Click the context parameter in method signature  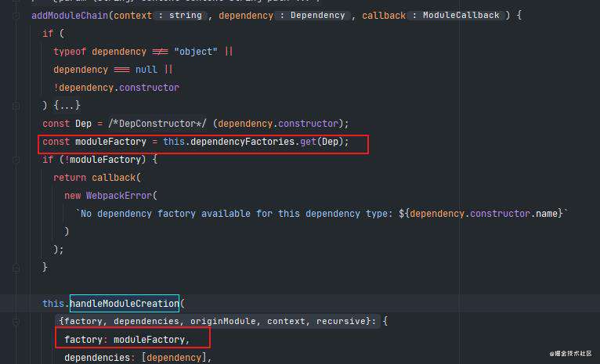(x=133, y=16)
